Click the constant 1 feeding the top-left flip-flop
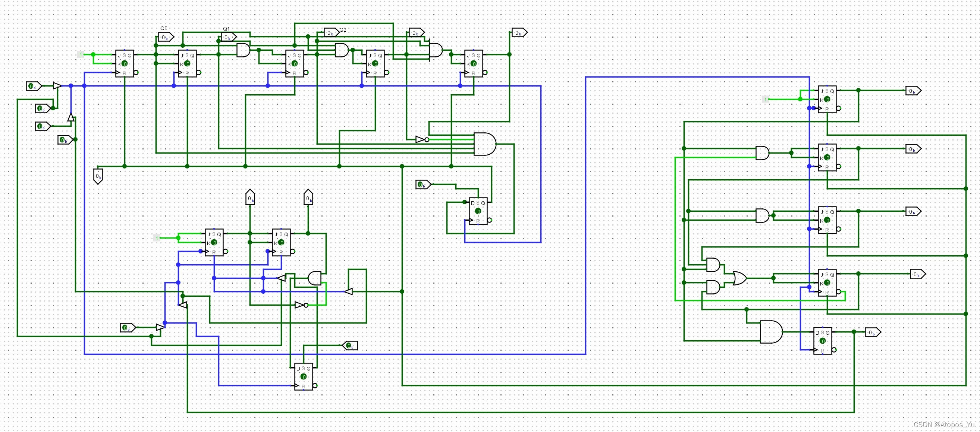This screenshot has height=432, width=980. 81,55
